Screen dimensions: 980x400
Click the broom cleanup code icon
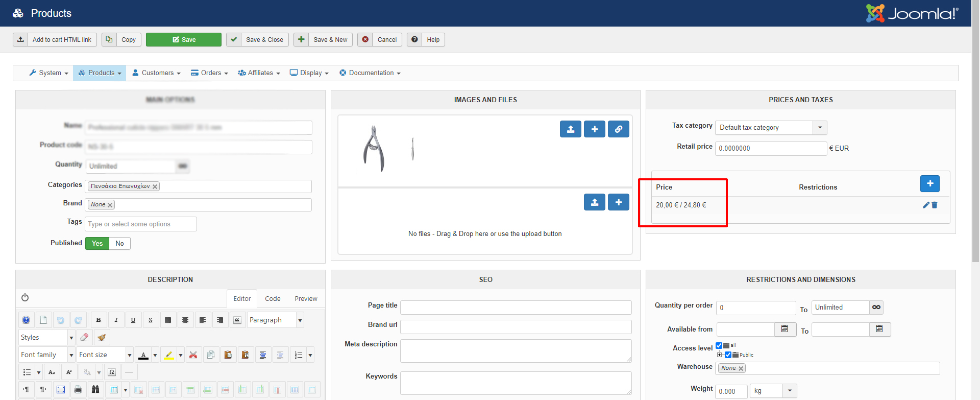[x=102, y=337]
